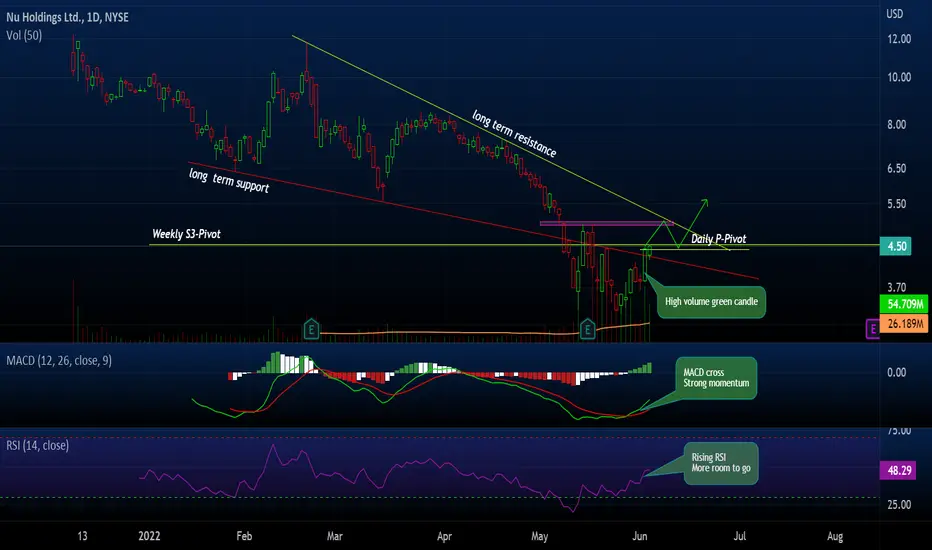Click the 'Apr' date axis label
The height and width of the screenshot is (550, 932).
point(445,536)
